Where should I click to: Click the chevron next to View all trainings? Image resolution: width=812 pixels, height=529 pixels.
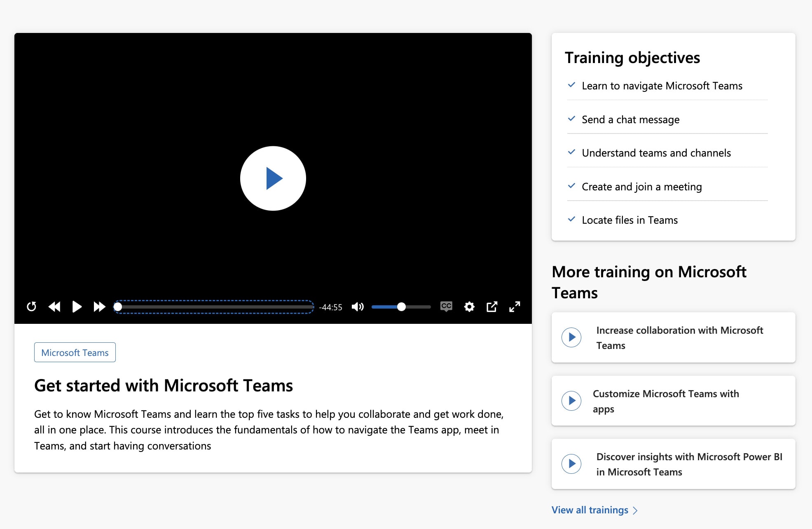635,510
